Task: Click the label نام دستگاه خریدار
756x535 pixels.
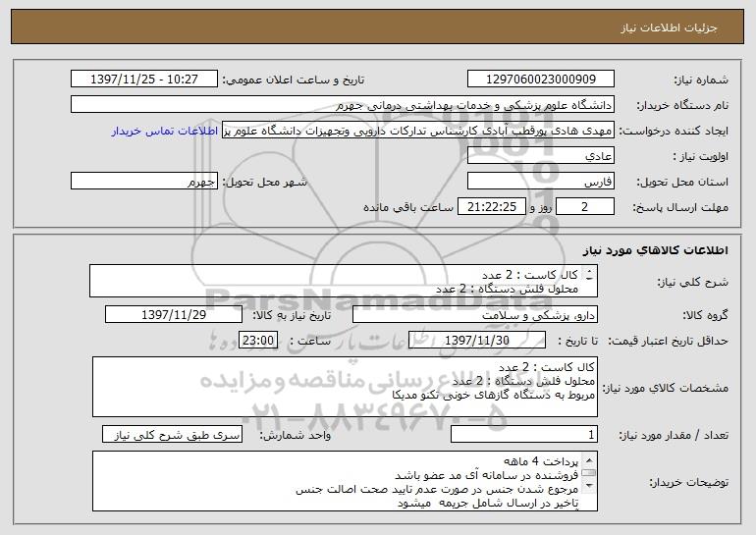Action: 682,106
